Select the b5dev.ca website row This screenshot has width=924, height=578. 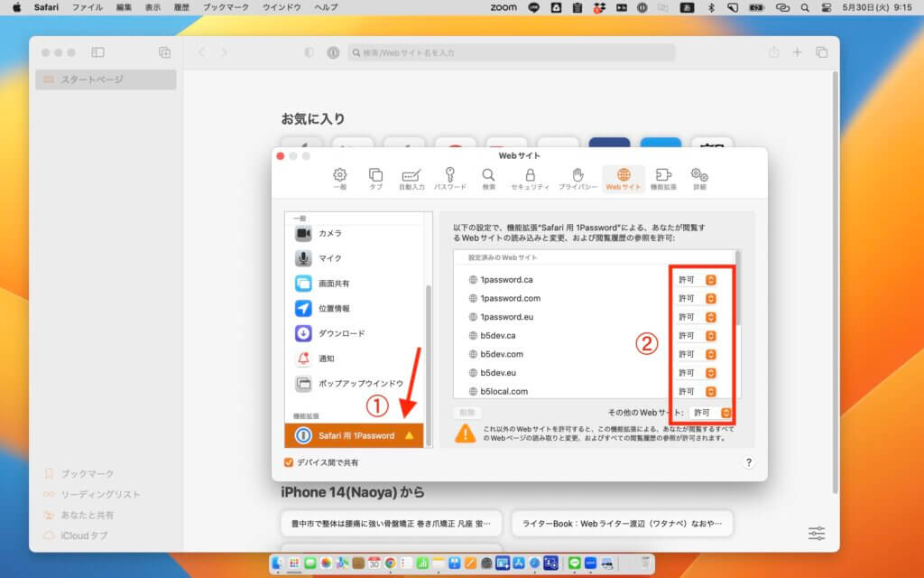[x=594, y=336]
